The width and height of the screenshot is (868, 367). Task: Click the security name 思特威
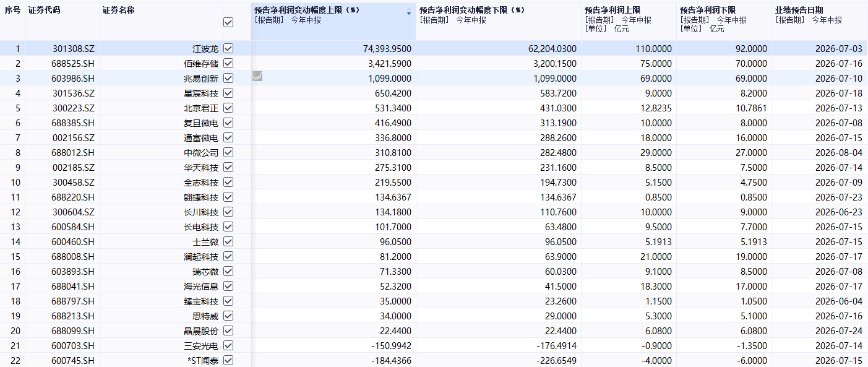tap(205, 316)
